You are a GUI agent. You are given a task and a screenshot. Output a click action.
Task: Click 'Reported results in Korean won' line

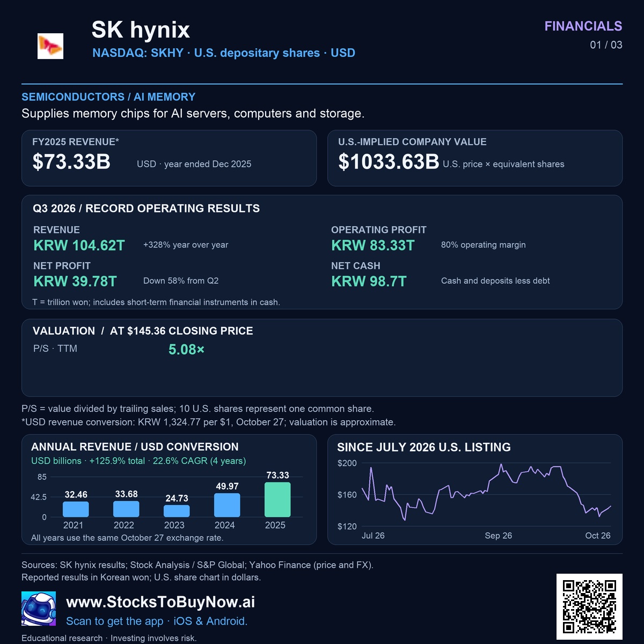(141, 577)
